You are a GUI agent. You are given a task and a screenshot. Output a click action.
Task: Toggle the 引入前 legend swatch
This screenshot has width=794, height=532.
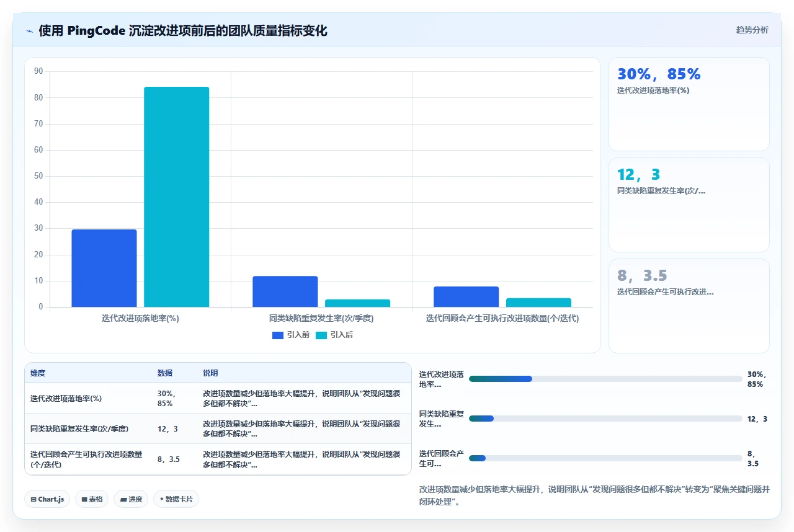coord(278,335)
